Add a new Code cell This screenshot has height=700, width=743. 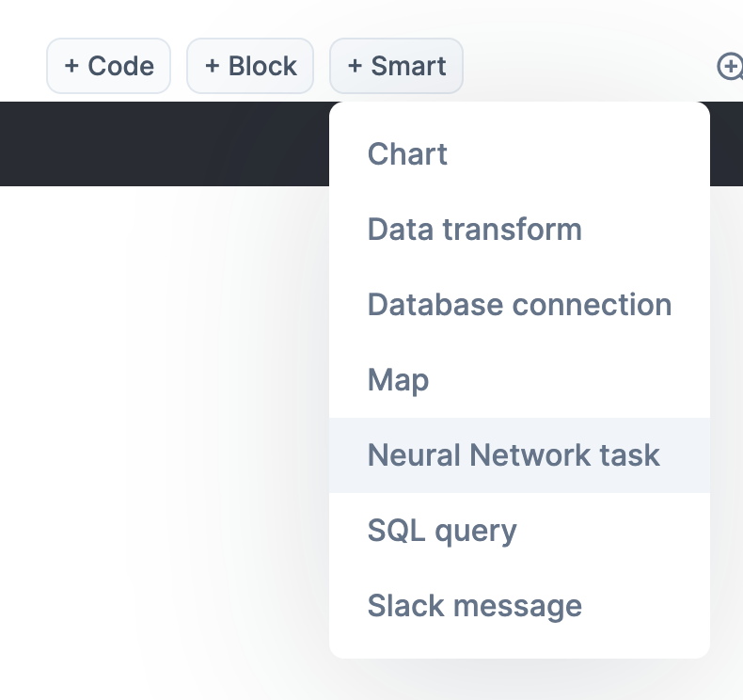108,66
